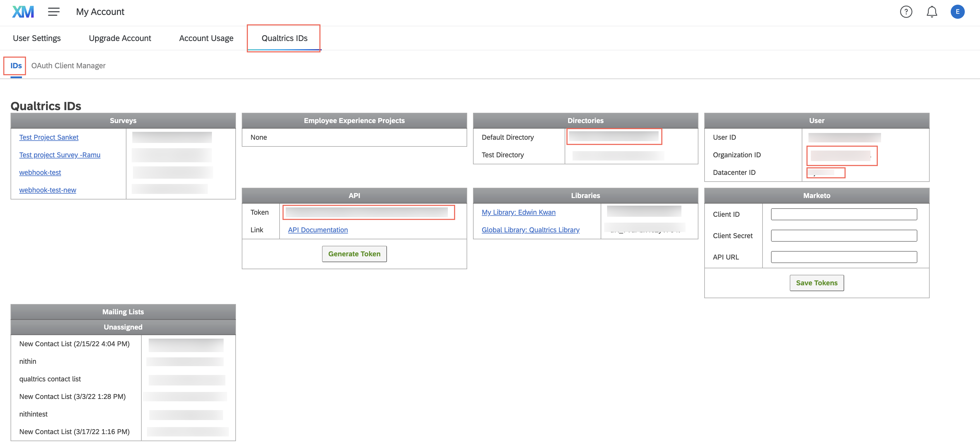Screen dimensions: 980x447
Task: Click the Save Tokens button
Action: [x=816, y=282]
